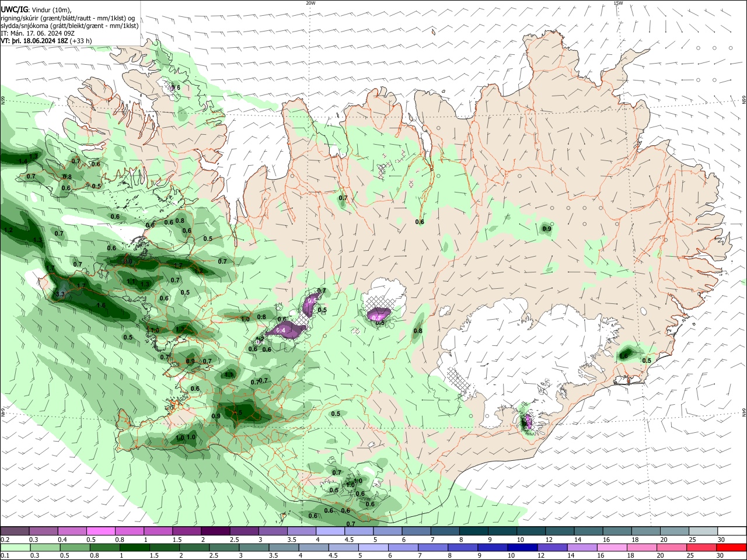Image resolution: width=747 pixels, height=560 pixels.
Task: Click the 20W longitude label
Action: (x=310, y=3)
